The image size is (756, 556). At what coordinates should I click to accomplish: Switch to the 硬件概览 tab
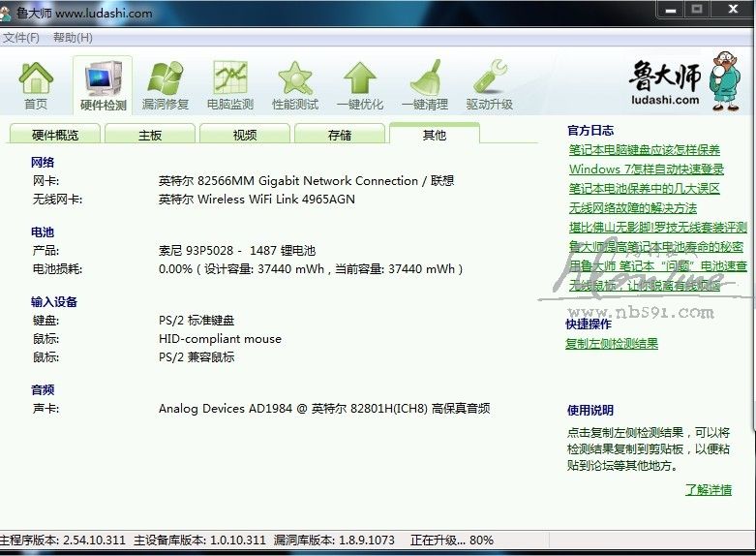55,136
